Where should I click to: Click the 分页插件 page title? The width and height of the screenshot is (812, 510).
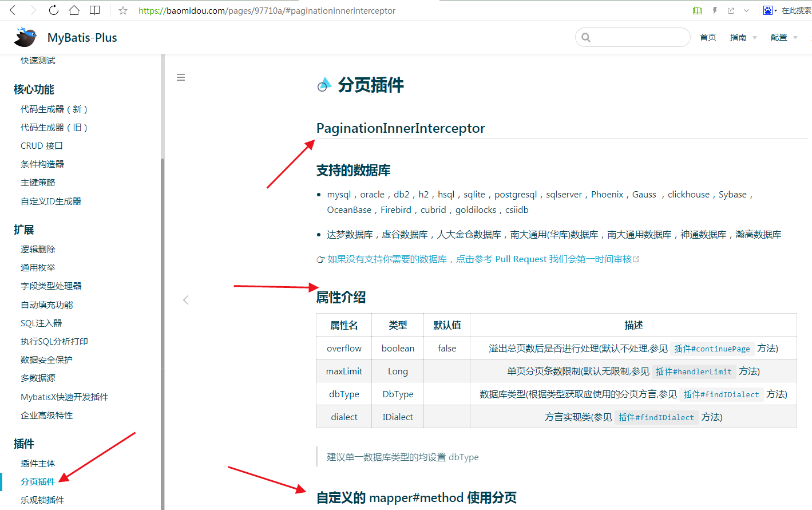pos(371,85)
